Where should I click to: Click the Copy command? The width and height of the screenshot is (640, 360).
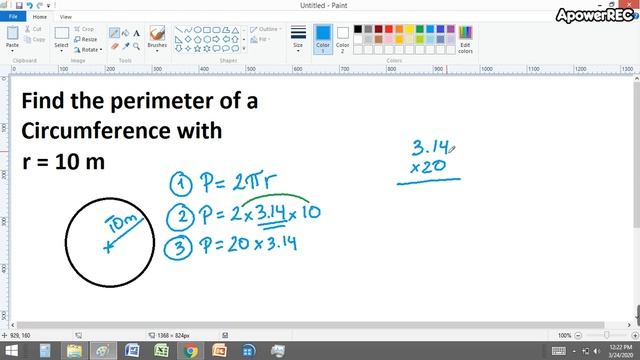click(x=35, y=40)
